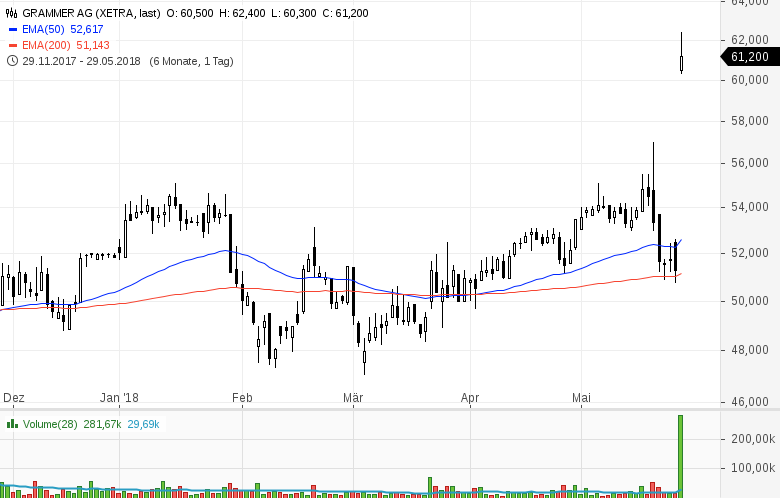This screenshot has width=780, height=498.
Task: Click the (6 Monate, 1 Tag) period label
Action: (192, 61)
